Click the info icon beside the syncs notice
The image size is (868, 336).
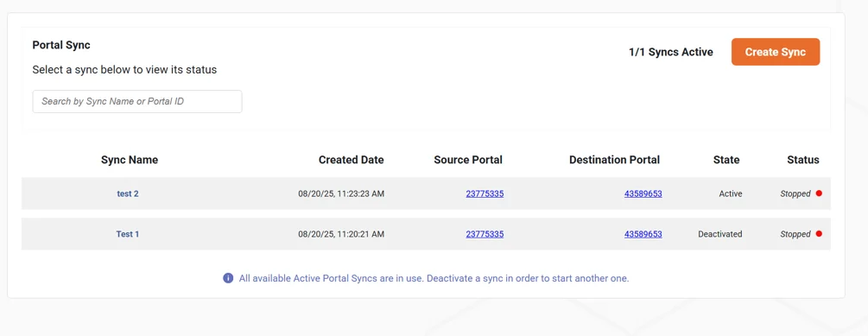click(227, 278)
